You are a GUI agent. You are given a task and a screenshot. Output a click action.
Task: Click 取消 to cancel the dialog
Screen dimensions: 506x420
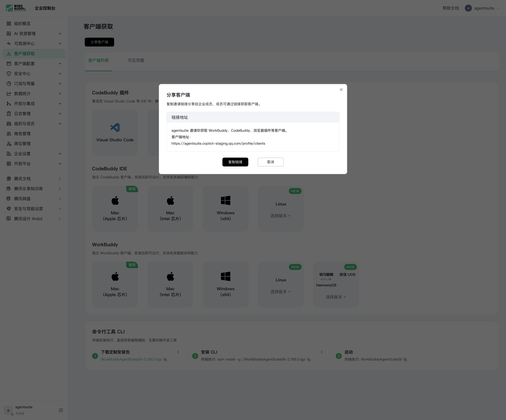pyautogui.click(x=270, y=162)
